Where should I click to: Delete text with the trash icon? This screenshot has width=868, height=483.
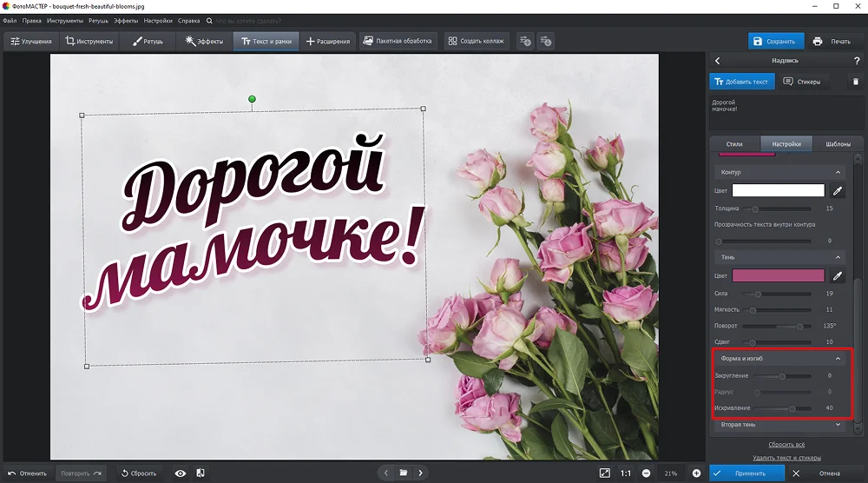(855, 82)
